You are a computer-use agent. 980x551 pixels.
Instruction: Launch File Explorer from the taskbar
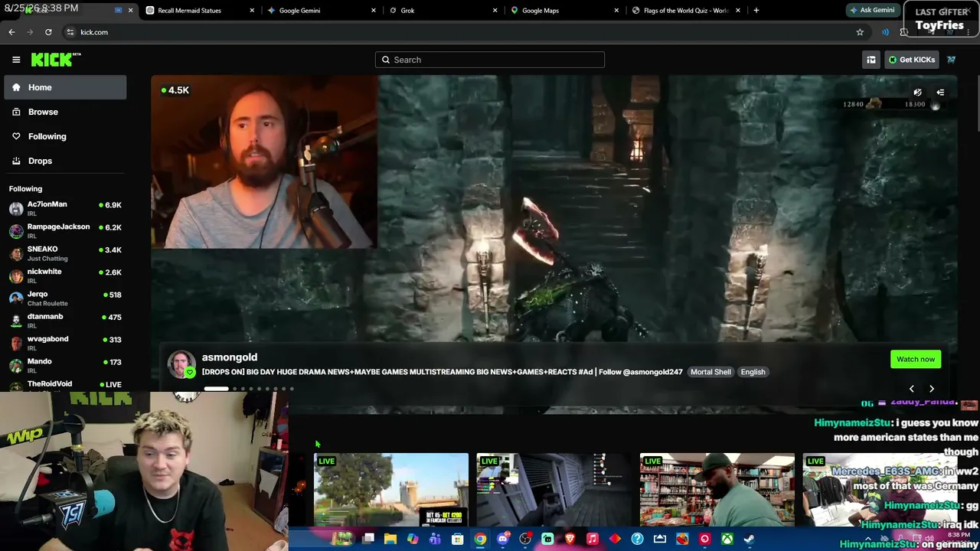pyautogui.click(x=390, y=539)
